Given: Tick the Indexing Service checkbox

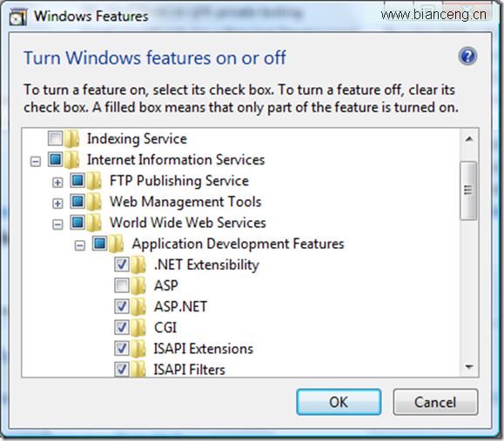Looking at the screenshot, I should tap(55, 138).
